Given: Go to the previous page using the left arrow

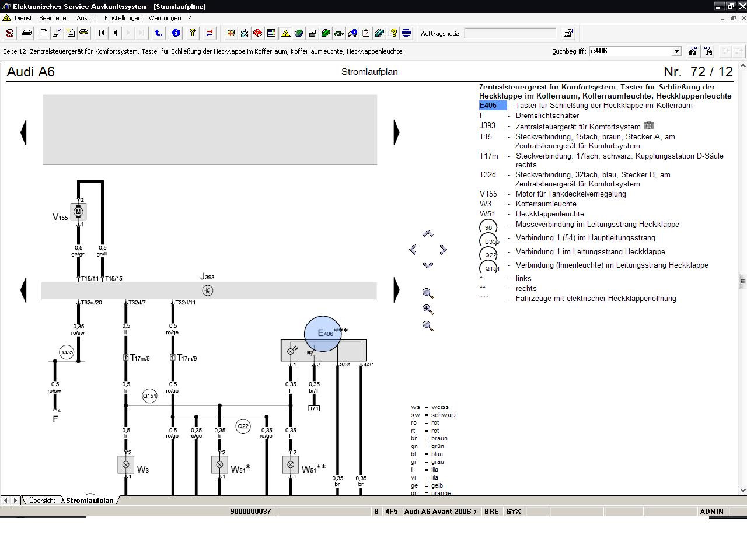Looking at the screenshot, I should click(x=116, y=33).
